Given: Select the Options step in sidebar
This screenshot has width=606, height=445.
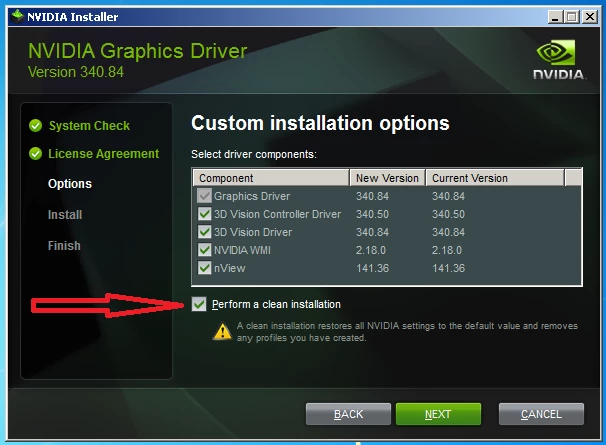Looking at the screenshot, I should click(x=70, y=184).
